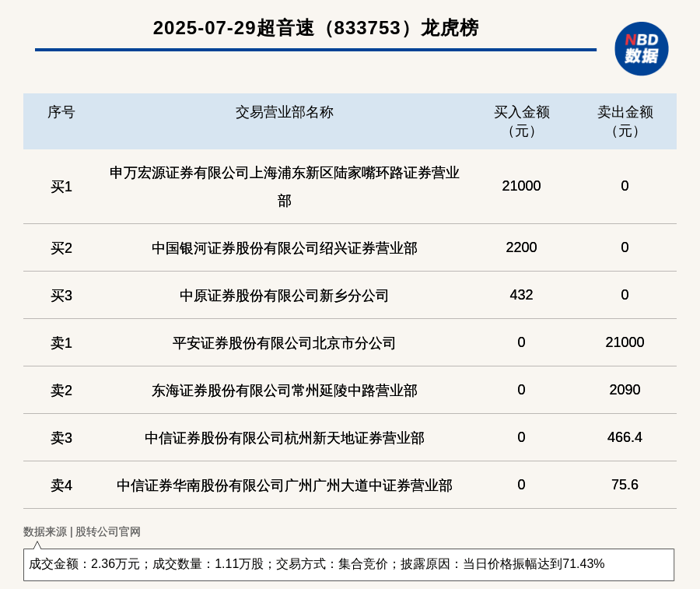Click buy amount 432

click(521, 295)
